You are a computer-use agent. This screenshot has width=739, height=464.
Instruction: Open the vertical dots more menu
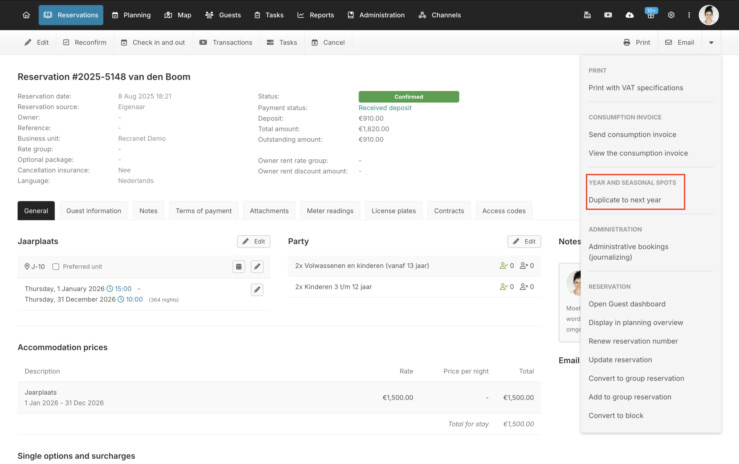(x=689, y=15)
